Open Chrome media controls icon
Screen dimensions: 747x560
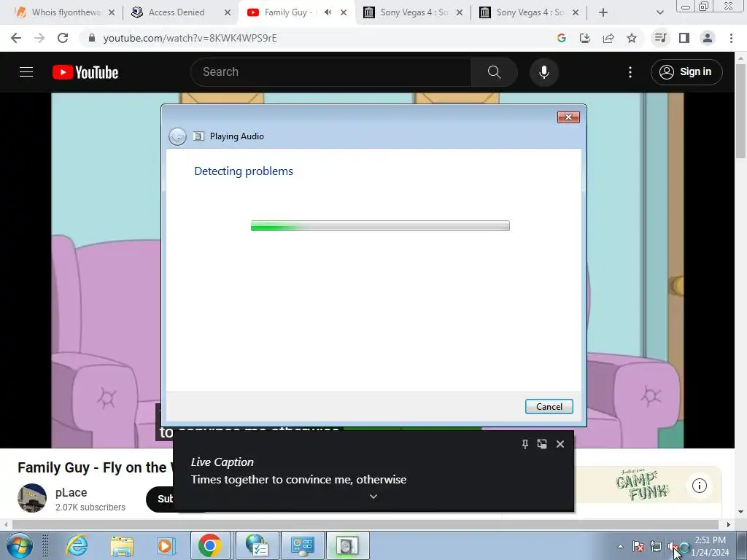[660, 38]
